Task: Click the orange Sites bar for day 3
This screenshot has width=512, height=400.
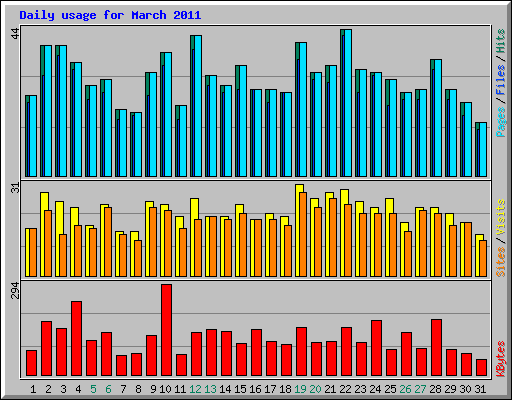Action: click(63, 255)
